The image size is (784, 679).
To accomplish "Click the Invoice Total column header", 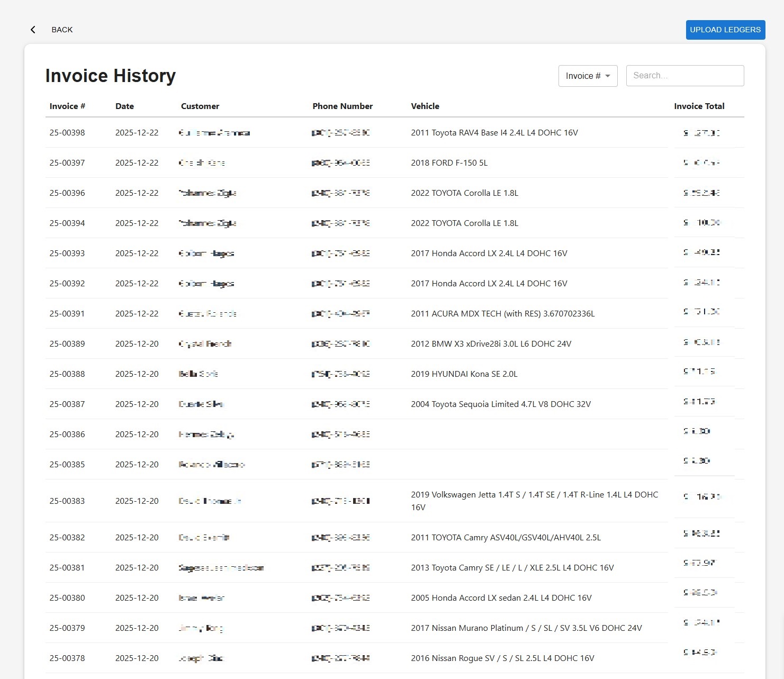I will [699, 106].
